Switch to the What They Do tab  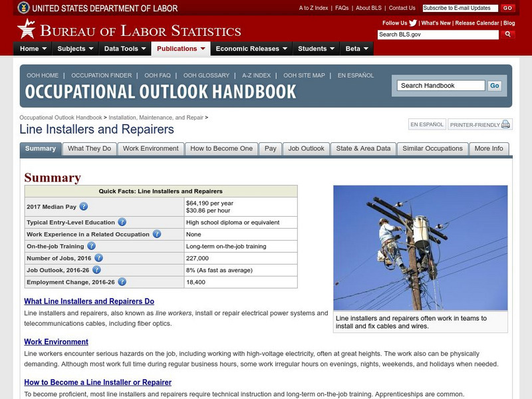click(90, 148)
